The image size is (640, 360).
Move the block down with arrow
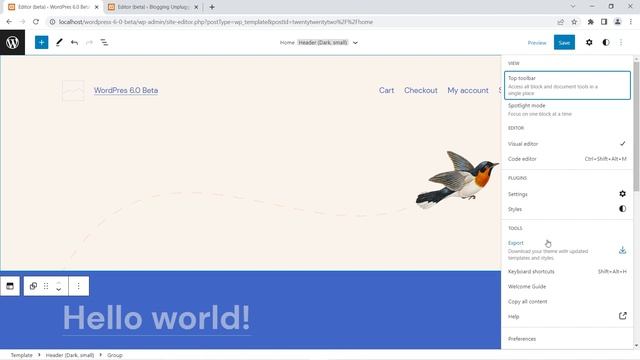click(59, 289)
